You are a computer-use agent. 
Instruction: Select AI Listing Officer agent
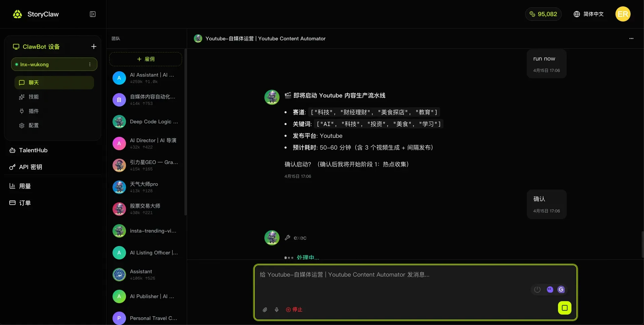coord(145,253)
